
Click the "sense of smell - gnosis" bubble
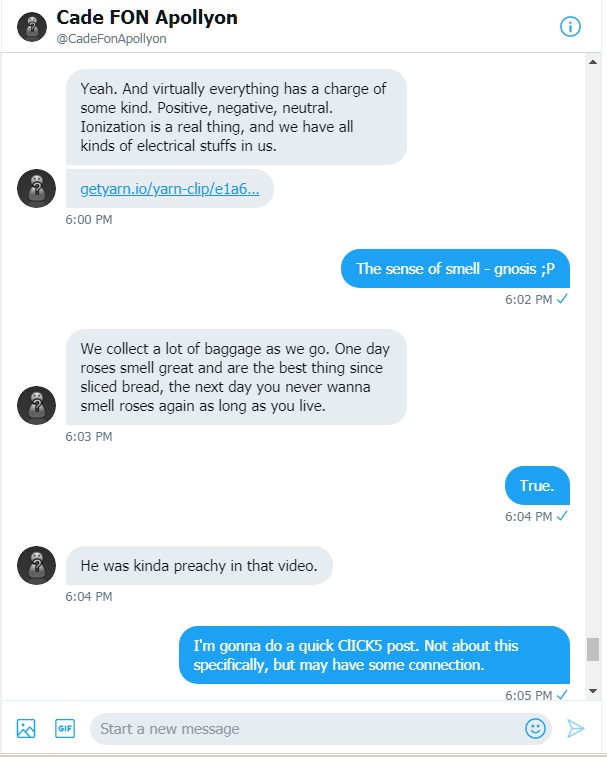(x=455, y=268)
